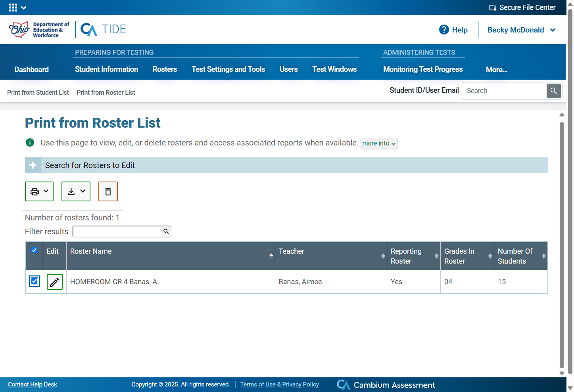
Task: Click the Filter results text field
Action: (117, 231)
